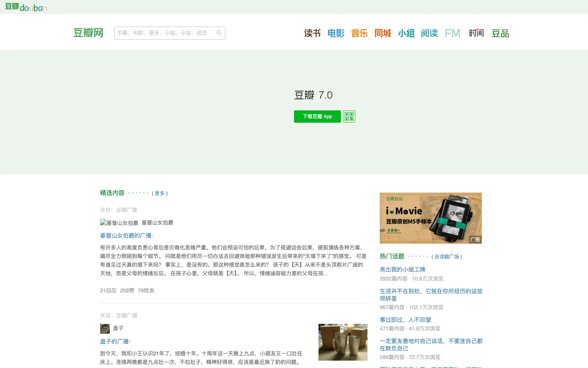588x368 pixels.
Task: Click the 豆瓣 7.0 heading
Action: pos(314,95)
